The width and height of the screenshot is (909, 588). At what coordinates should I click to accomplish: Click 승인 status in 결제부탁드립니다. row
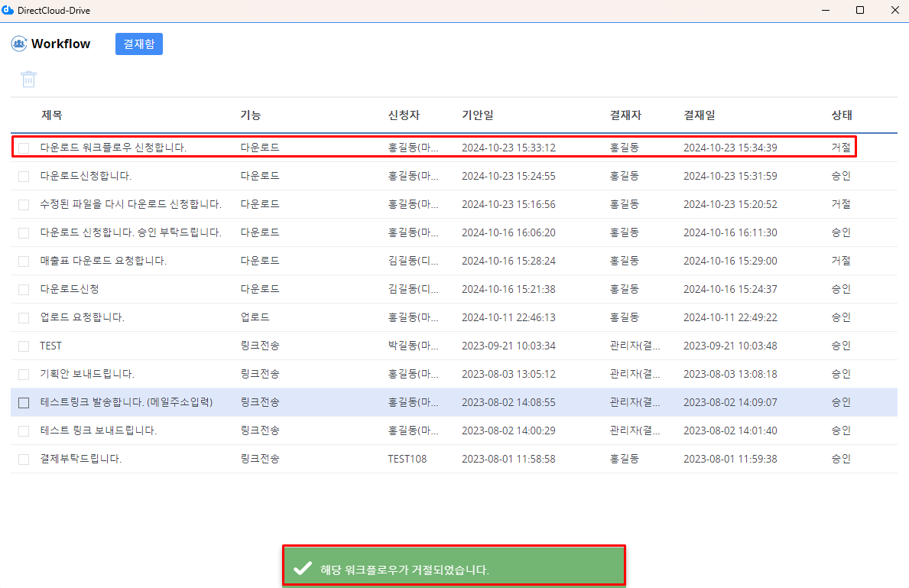(x=841, y=459)
